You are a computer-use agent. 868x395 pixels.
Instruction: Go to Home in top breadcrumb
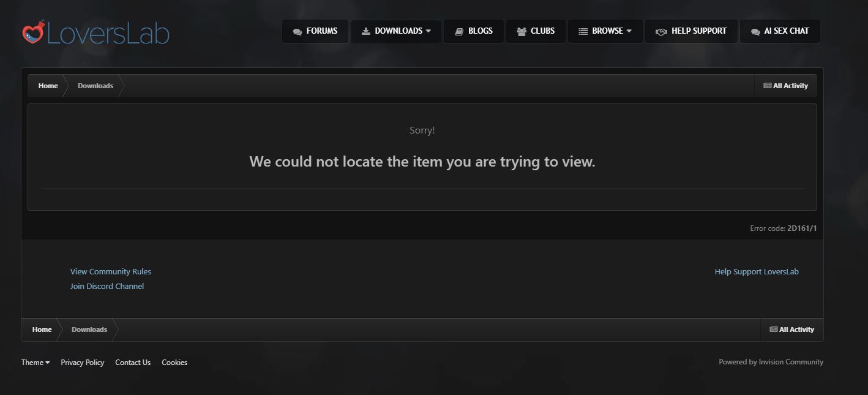(48, 86)
